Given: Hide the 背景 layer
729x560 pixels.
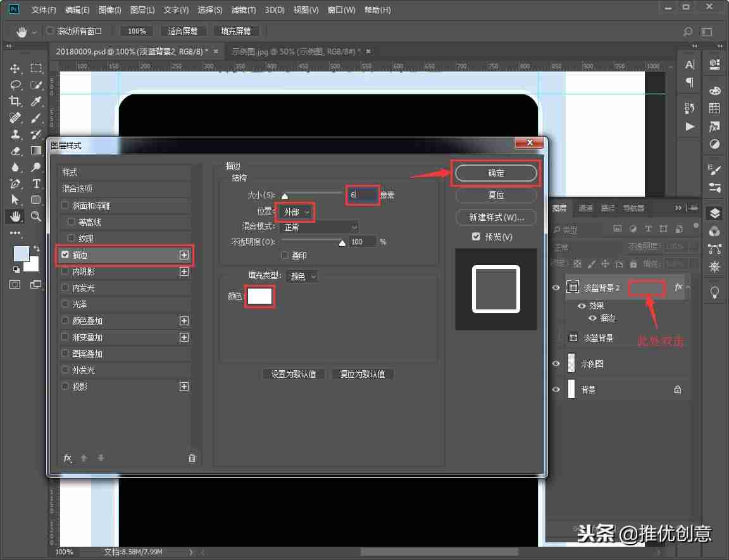Looking at the screenshot, I should coord(556,389).
